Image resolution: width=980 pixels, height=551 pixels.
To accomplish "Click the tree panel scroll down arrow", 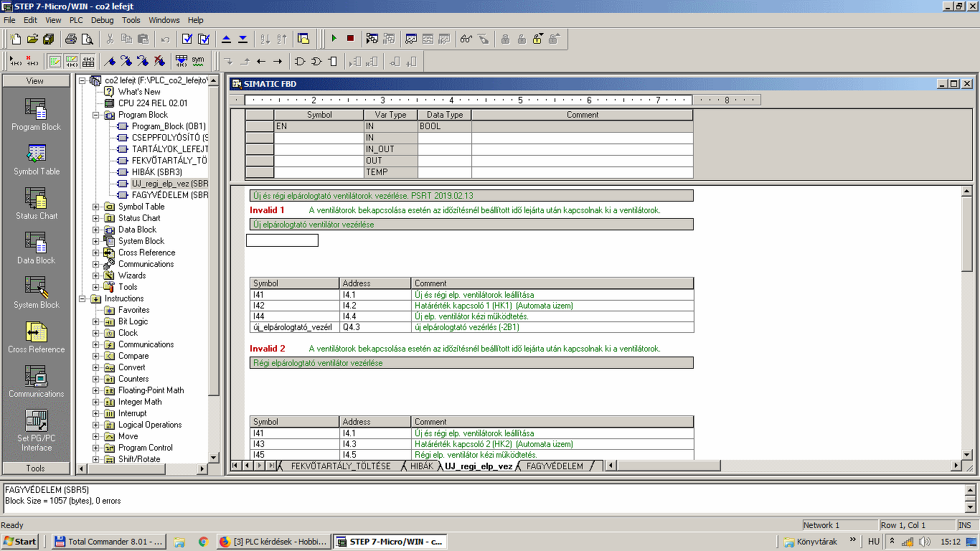I will 213,458.
